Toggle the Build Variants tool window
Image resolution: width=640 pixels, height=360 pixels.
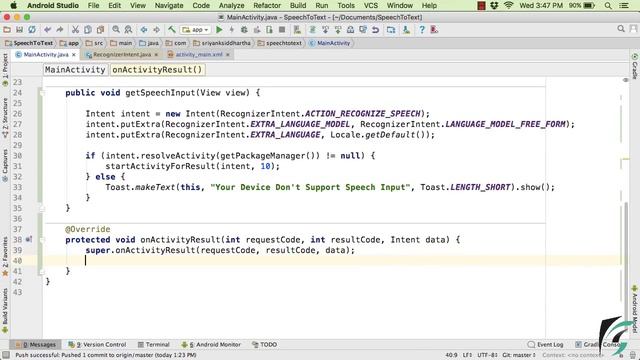tap(5, 311)
